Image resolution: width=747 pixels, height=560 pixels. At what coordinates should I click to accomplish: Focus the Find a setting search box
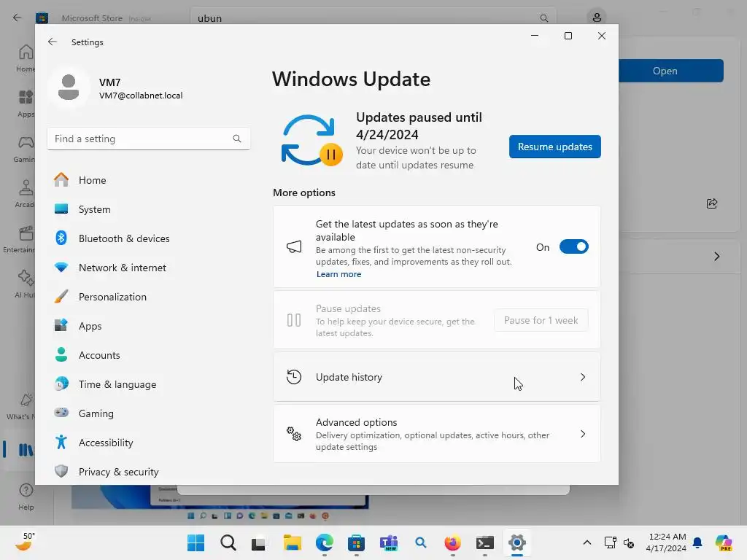(x=149, y=139)
